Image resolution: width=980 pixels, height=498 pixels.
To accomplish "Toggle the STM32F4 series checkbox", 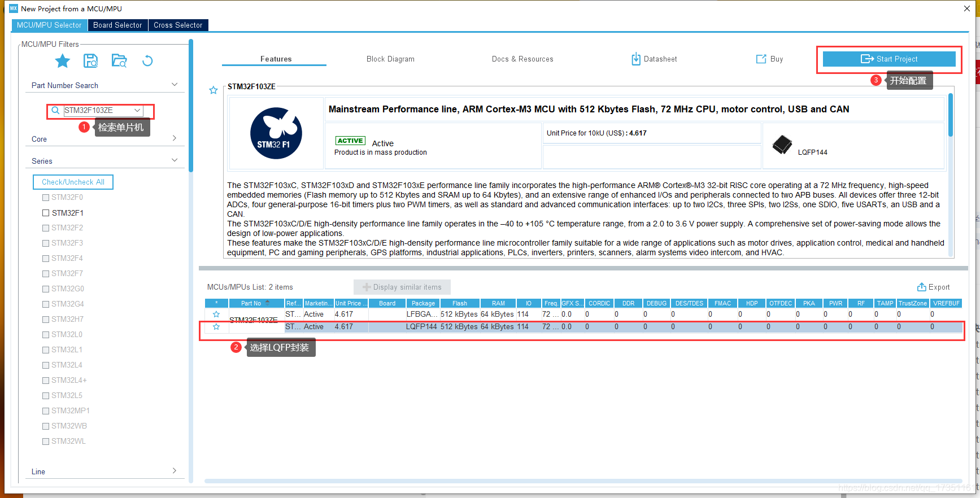I will click(46, 259).
